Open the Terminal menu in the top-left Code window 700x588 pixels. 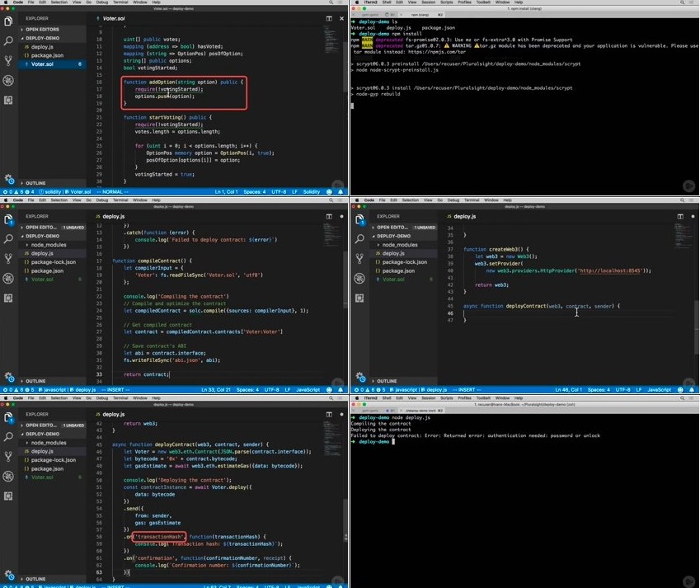click(x=120, y=4)
